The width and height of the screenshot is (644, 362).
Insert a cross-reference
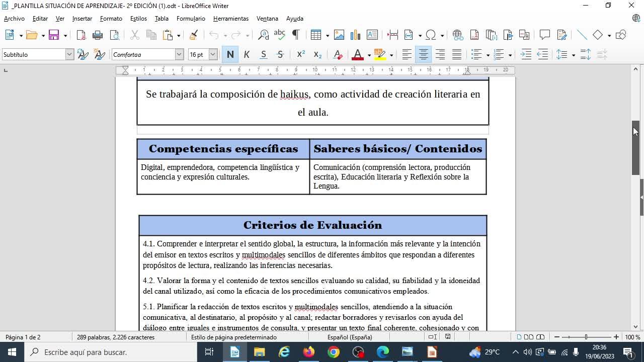524,35
